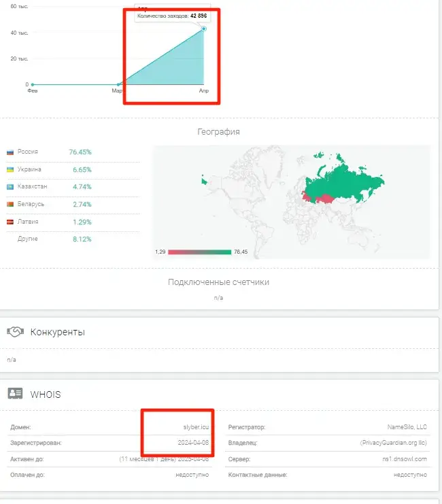The height and width of the screenshot is (504, 442).
Task: Click the Russia flag icon
Action: click(x=10, y=152)
